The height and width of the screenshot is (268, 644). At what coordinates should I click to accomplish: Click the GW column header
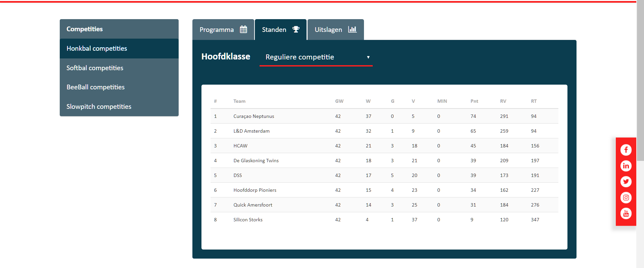(339, 101)
